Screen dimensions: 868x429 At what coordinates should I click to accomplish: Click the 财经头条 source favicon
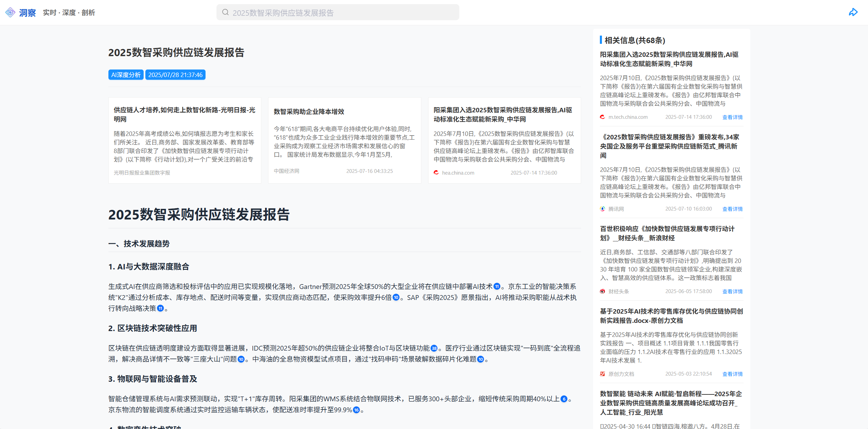click(x=603, y=291)
